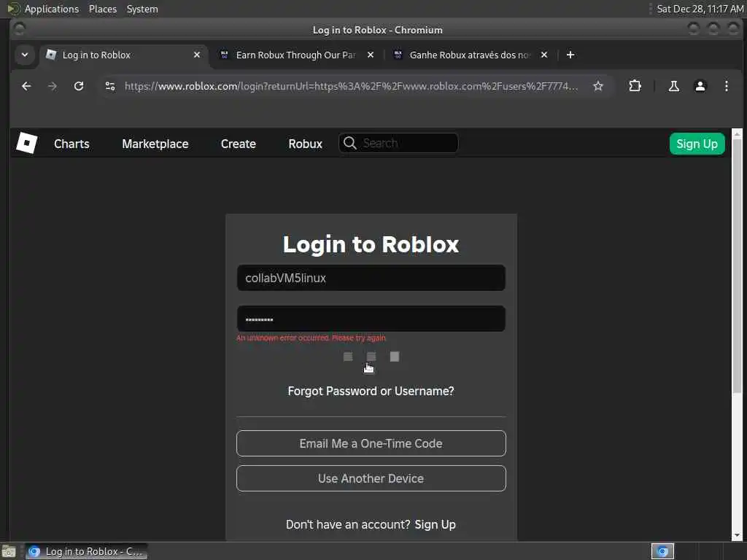Close the Ganhe Robux através tab

pos(544,55)
